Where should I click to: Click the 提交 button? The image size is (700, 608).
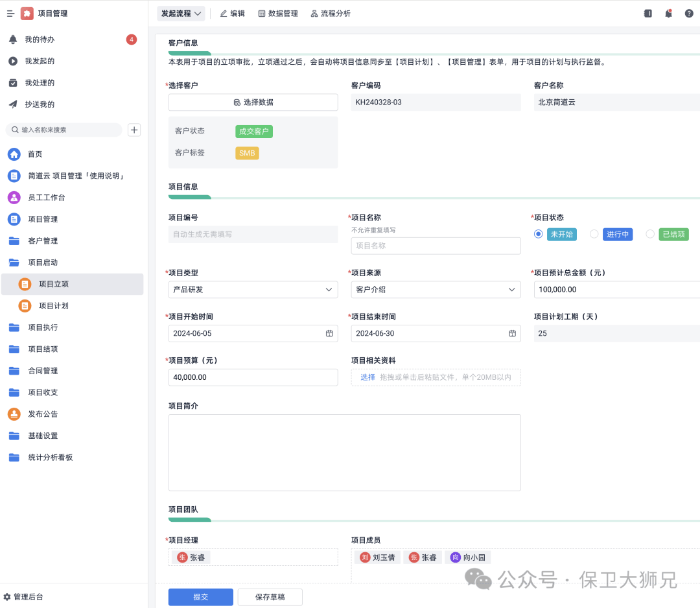click(200, 597)
